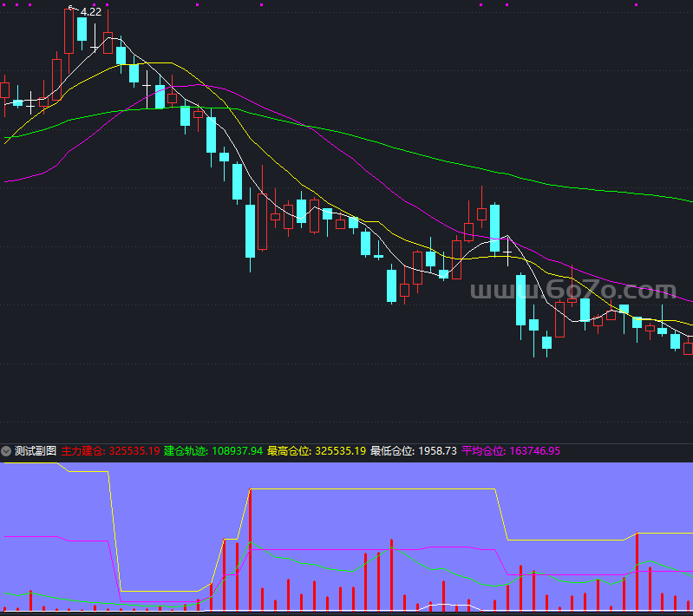This screenshot has width=693, height=616.
Task: Click the 最低仓位 value 1958.73
Action: pyautogui.click(x=437, y=451)
